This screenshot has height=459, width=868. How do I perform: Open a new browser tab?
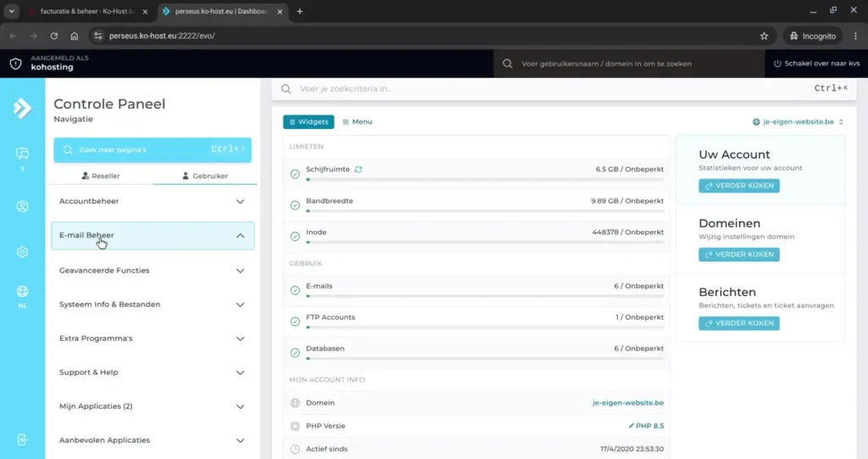point(300,11)
